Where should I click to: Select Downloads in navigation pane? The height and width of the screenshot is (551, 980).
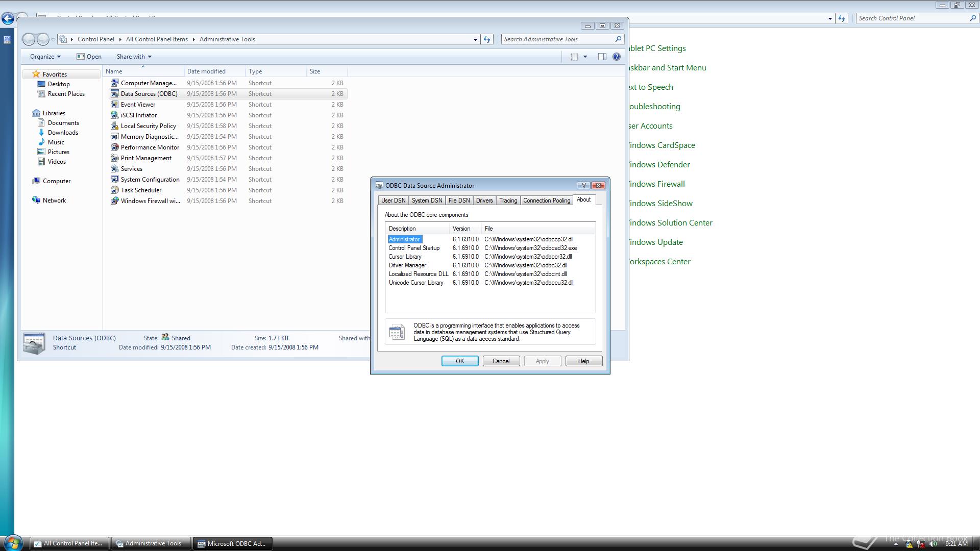(x=63, y=133)
